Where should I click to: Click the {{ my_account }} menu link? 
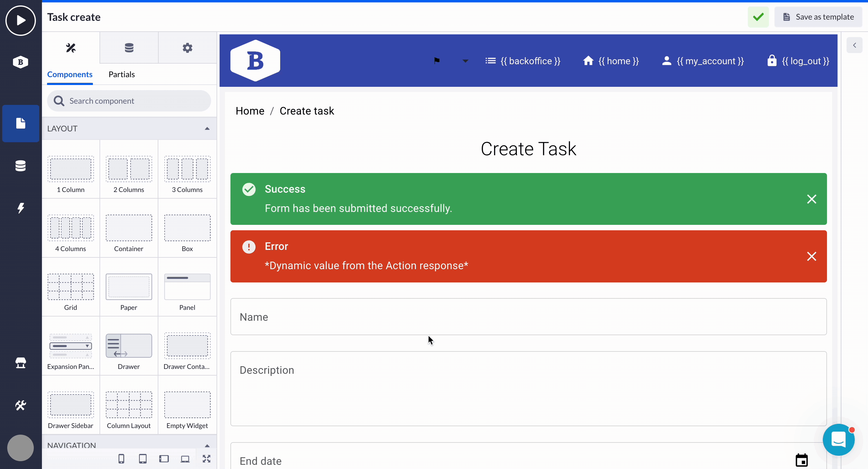point(703,61)
